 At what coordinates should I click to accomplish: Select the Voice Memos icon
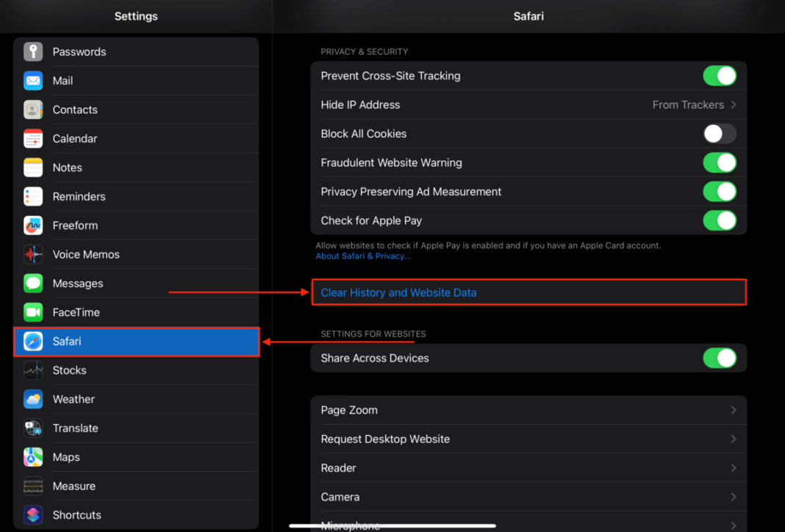point(32,254)
